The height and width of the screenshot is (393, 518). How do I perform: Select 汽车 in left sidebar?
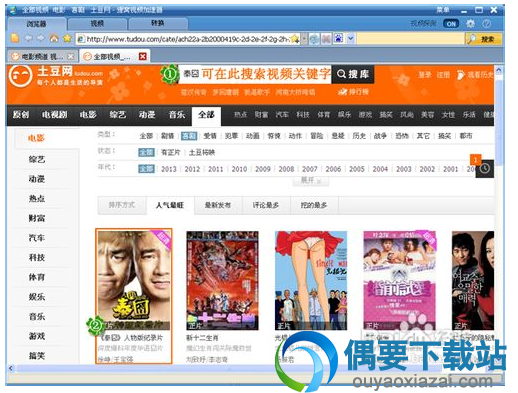tap(37, 238)
